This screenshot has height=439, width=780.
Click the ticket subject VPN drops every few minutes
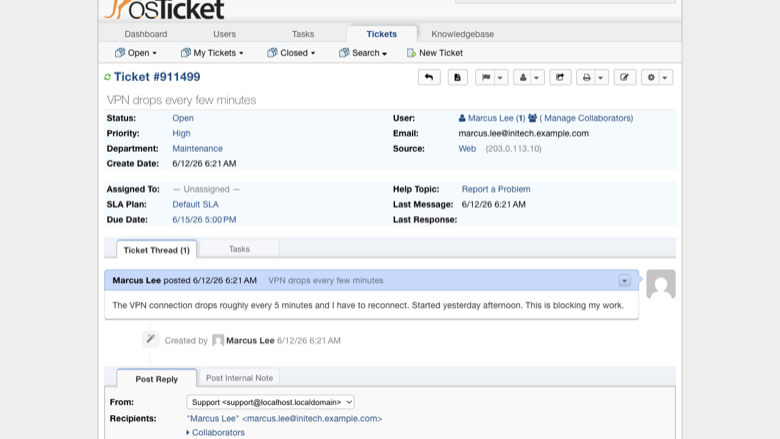pyautogui.click(x=182, y=100)
